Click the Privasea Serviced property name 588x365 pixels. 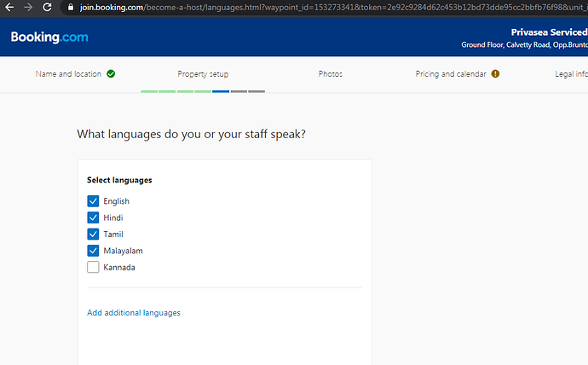pos(550,32)
